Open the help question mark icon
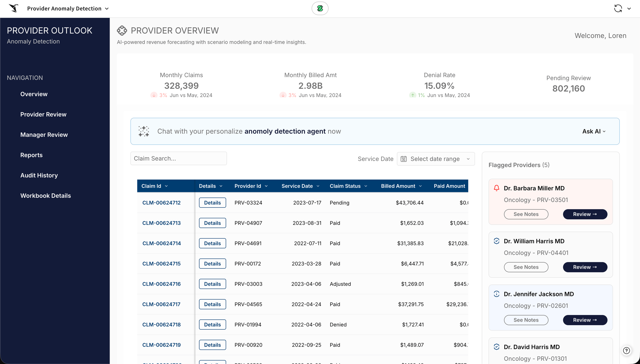640x364 pixels. click(626, 350)
